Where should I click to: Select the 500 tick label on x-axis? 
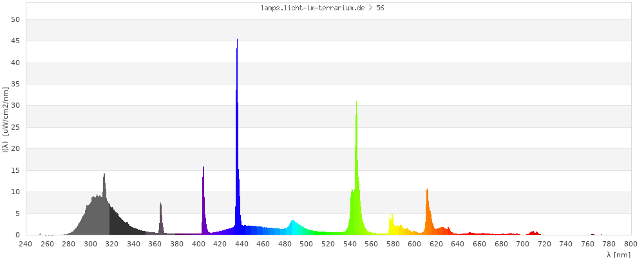(306, 244)
